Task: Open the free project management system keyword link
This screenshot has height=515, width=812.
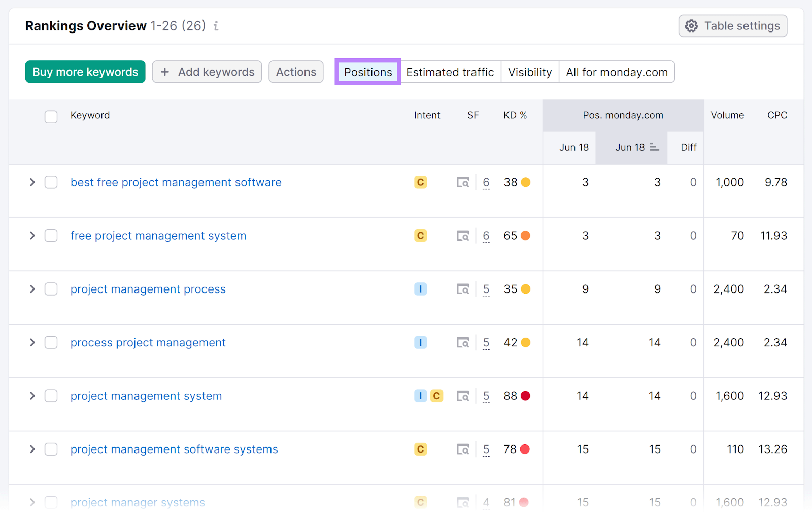Action: [158, 236]
